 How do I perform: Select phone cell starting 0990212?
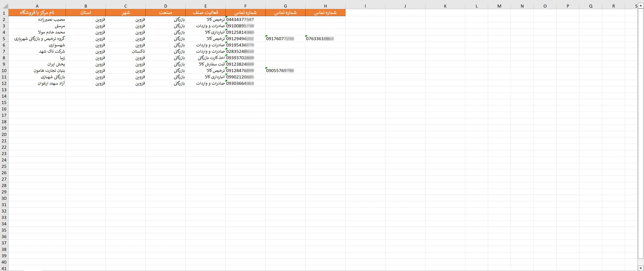[245, 77]
